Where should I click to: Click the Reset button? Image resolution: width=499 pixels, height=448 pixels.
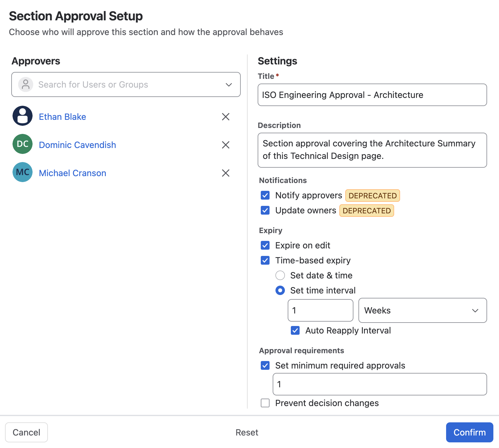[x=247, y=432]
